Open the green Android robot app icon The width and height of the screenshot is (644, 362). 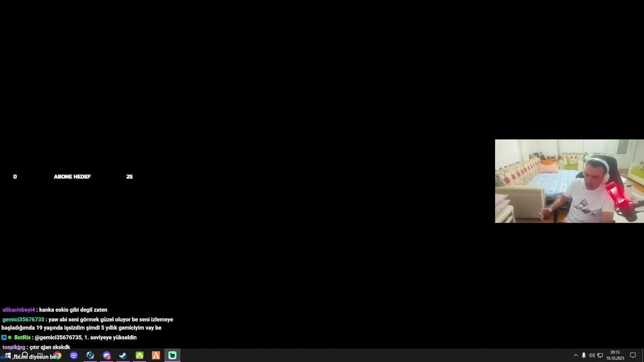coord(139,355)
